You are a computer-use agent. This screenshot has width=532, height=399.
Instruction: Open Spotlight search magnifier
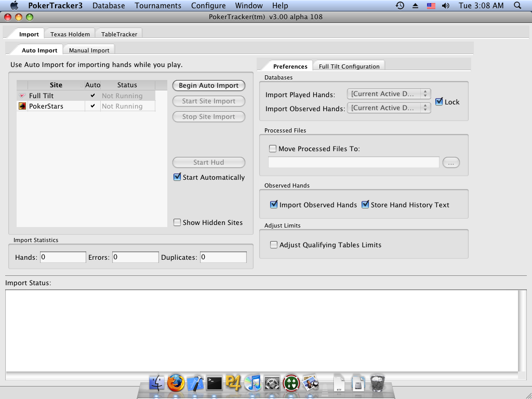click(x=517, y=5)
